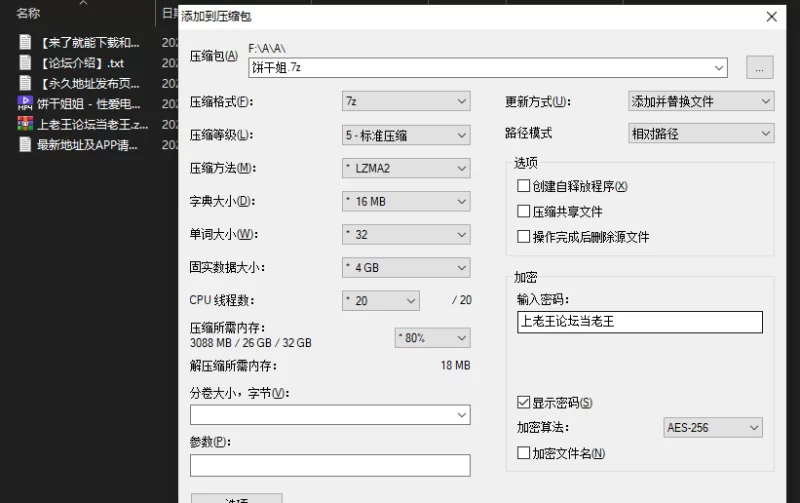
Task: Open the 压缩格式 7z dropdown
Action: coord(406,101)
